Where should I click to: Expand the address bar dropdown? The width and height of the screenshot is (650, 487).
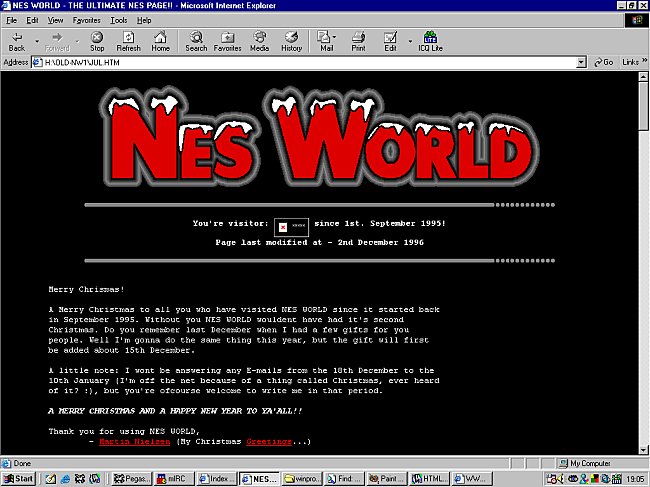[581, 62]
